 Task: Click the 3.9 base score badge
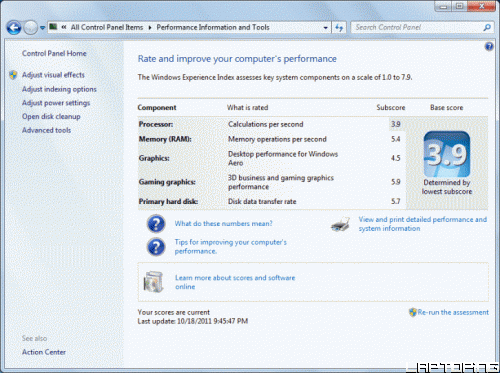point(447,154)
